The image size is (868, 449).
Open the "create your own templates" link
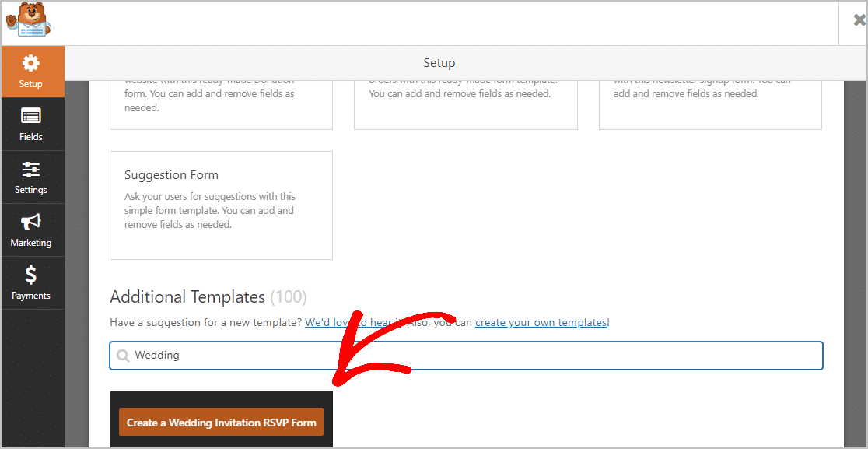(541, 322)
